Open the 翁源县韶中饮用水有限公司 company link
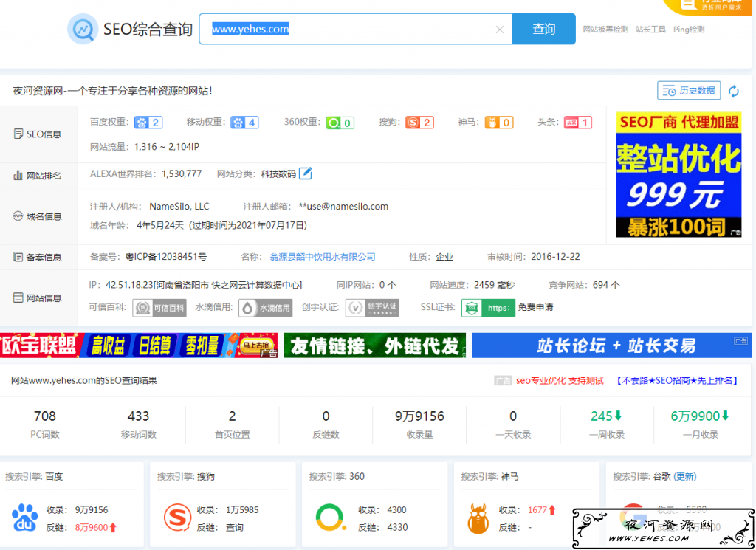The image size is (756, 550). [323, 257]
